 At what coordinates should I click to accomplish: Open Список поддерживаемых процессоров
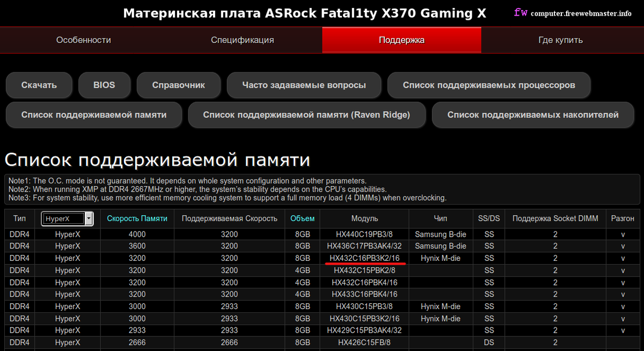489,85
